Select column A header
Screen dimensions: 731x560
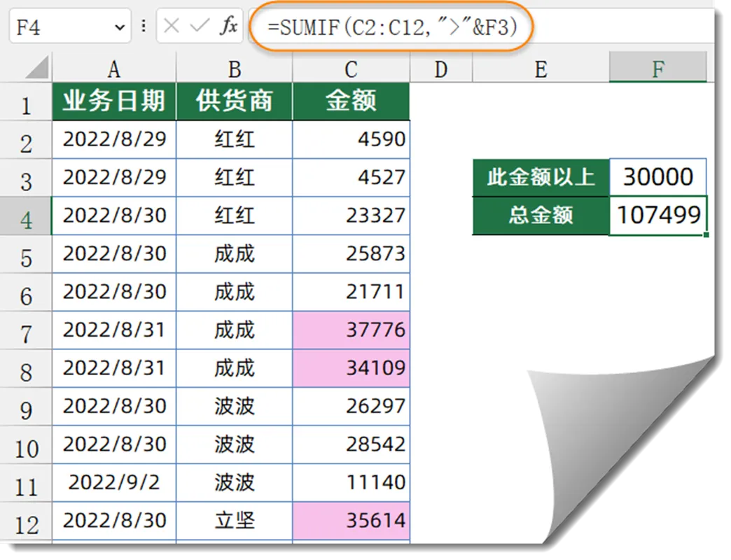tap(114, 69)
